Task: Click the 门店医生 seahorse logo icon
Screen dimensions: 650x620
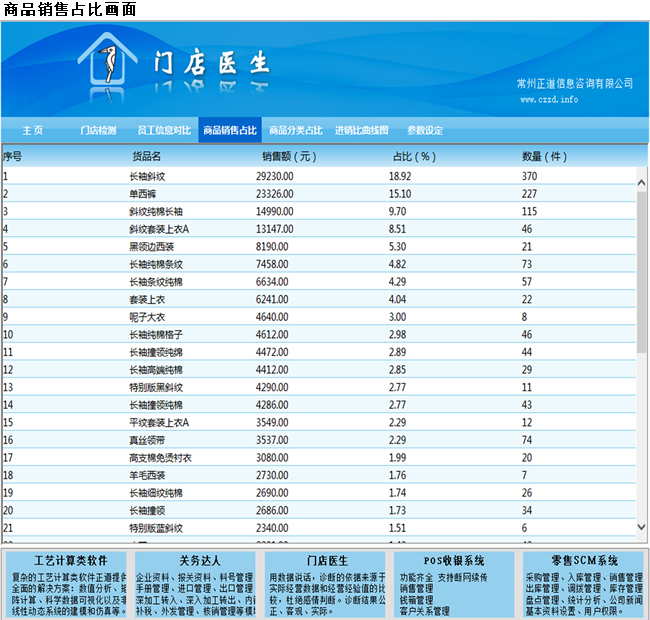Action: tap(108, 64)
